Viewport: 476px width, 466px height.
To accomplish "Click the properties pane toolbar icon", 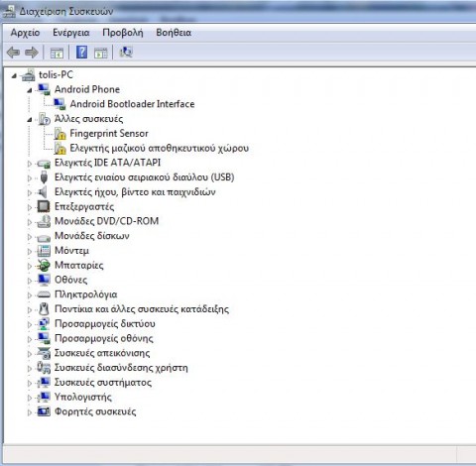I will pos(100,53).
